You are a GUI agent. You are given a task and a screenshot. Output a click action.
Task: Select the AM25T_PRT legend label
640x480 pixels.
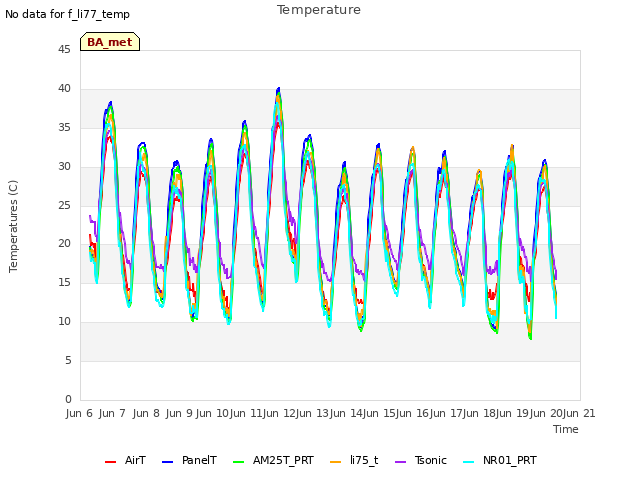pyautogui.click(x=283, y=460)
